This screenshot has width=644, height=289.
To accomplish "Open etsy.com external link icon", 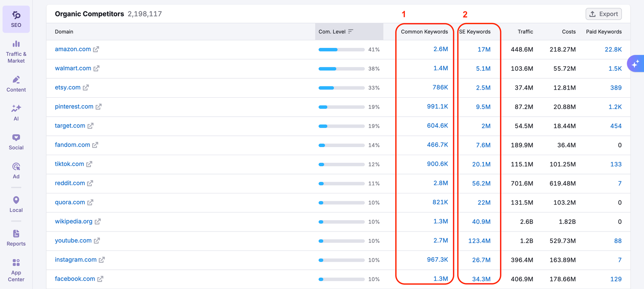I will (86, 88).
